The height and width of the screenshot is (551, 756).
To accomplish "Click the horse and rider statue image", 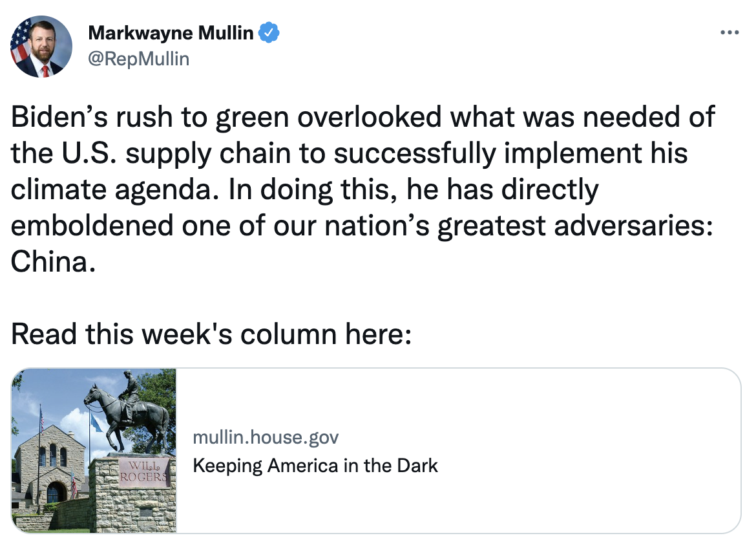I will [129, 414].
